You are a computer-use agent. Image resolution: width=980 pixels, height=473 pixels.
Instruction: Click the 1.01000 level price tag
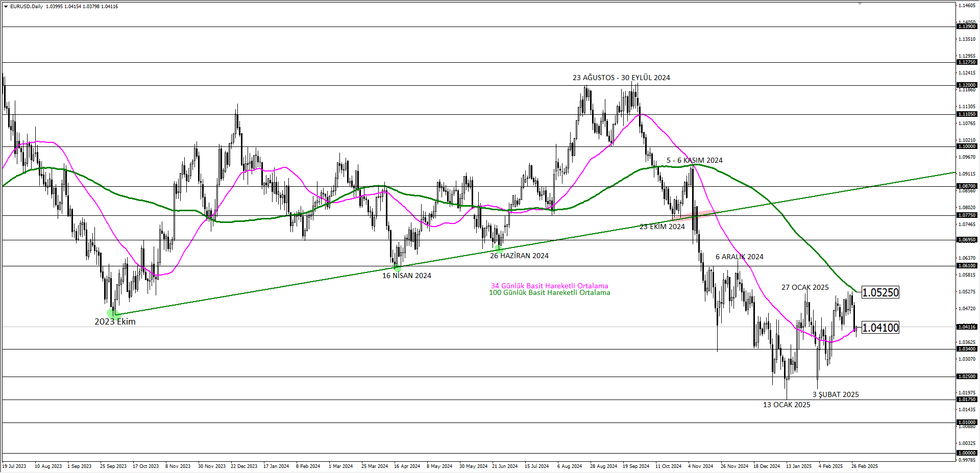coord(967,422)
